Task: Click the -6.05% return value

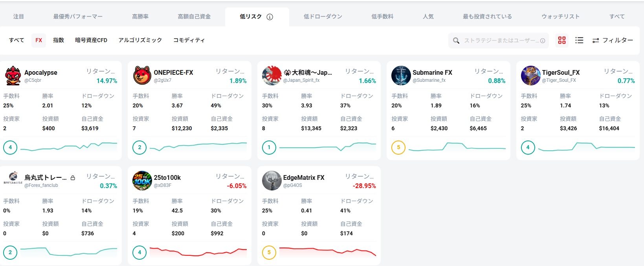Action: coord(237,186)
